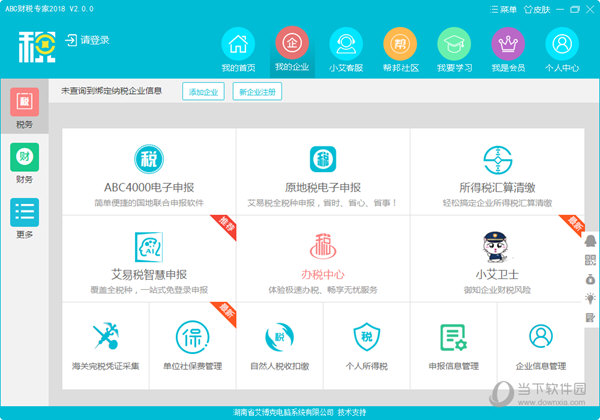Screen dimensions: 600x420
Task: Click light bulb icon on right edge
Action: [x=590, y=298]
